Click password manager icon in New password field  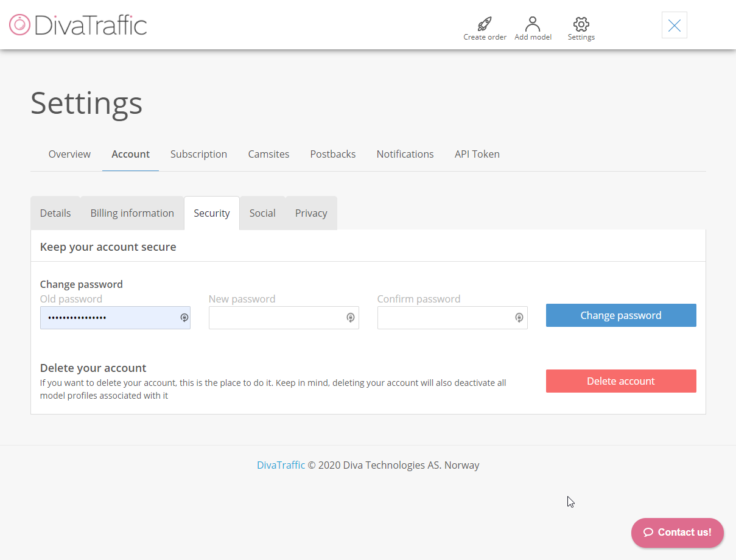point(351,318)
